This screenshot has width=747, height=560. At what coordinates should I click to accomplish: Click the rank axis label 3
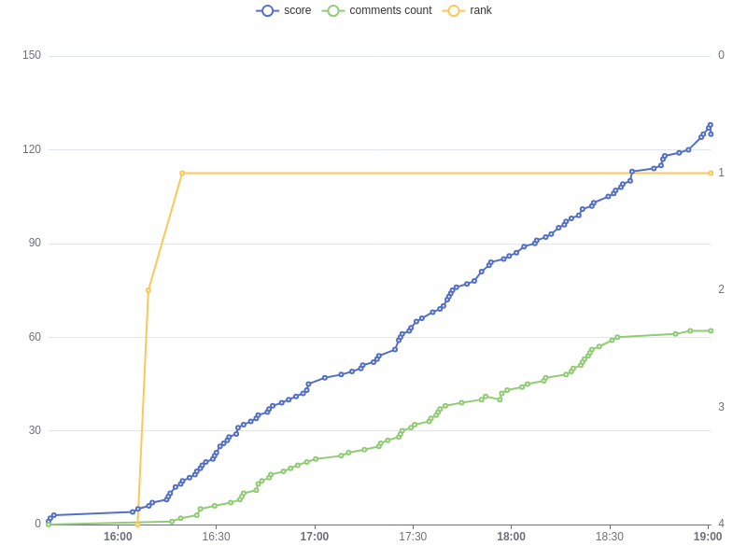click(721, 407)
